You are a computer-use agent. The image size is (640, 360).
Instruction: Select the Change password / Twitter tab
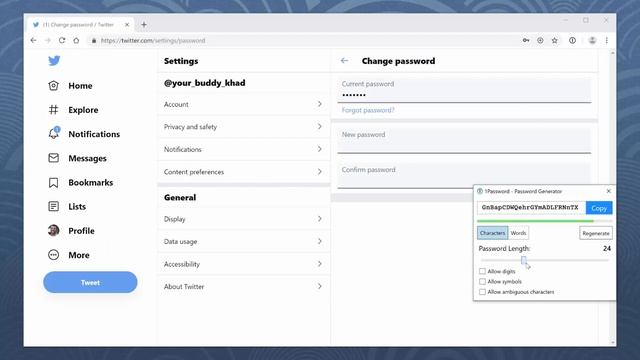pos(80,24)
